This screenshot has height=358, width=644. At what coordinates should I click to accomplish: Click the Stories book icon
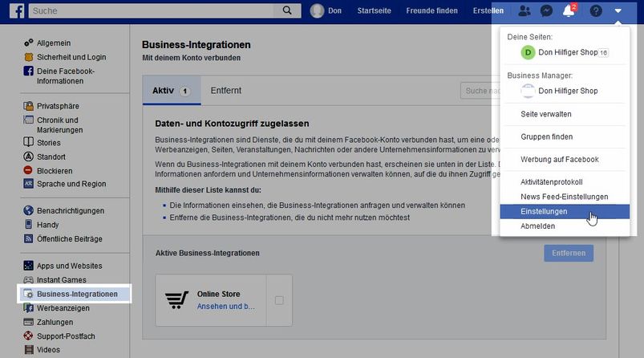pyautogui.click(x=28, y=142)
